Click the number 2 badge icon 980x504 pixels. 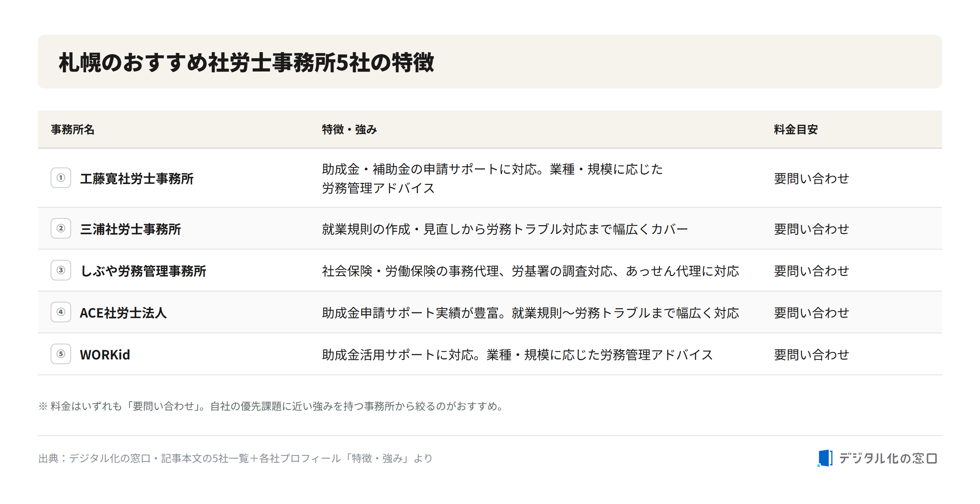pos(61,228)
